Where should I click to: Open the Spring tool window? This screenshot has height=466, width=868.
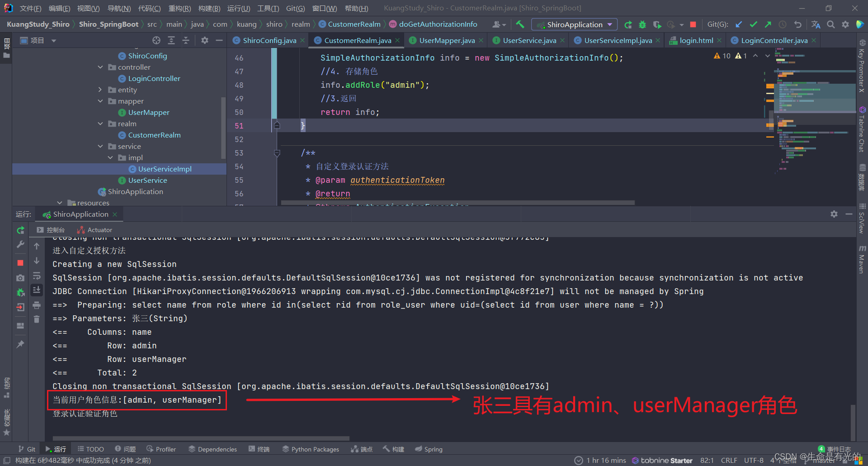coord(429,449)
